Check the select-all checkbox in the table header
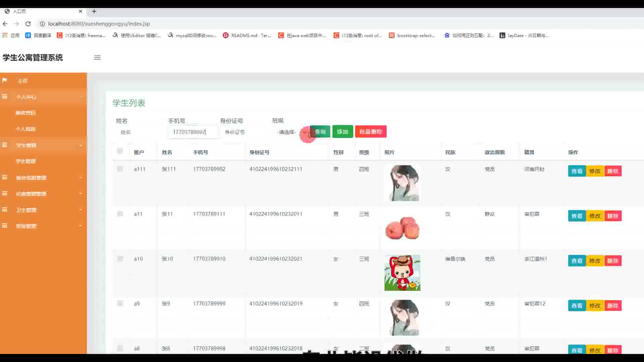 [120, 151]
